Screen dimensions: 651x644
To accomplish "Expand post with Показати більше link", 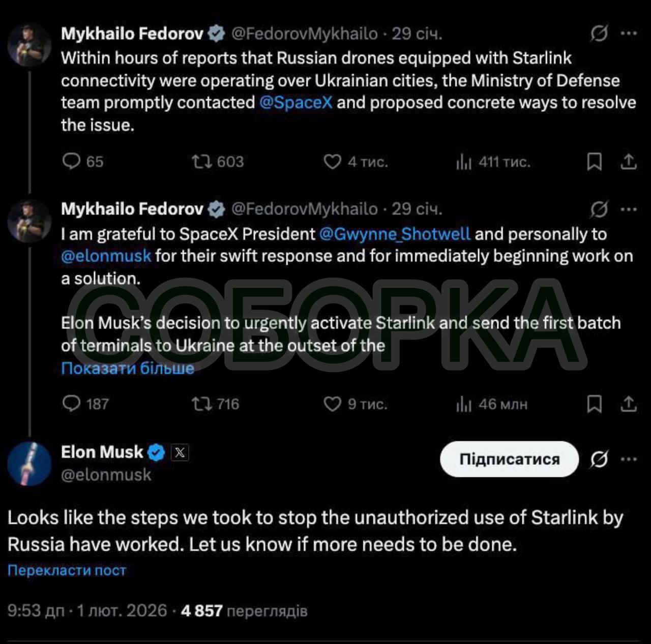I will point(128,368).
